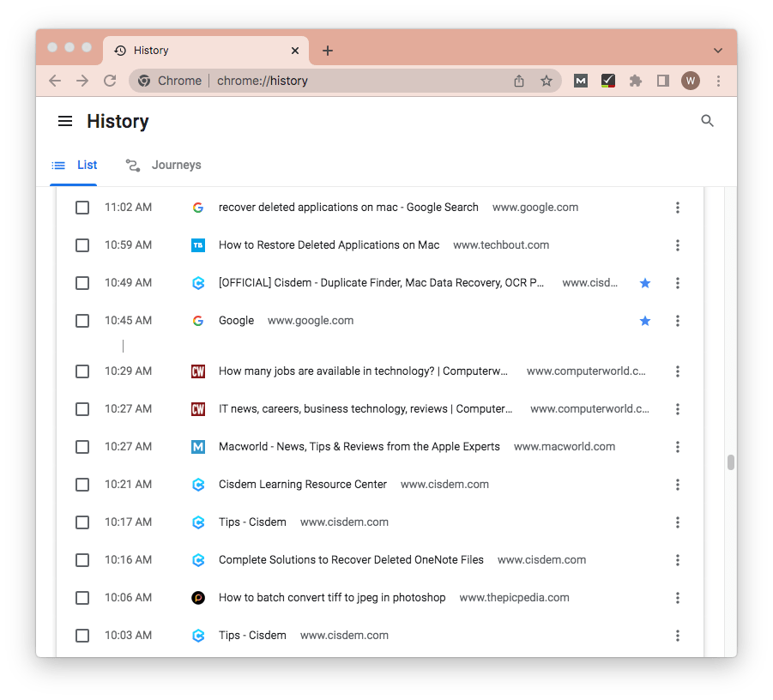The height and width of the screenshot is (700, 773).
Task: Open more actions for Techbout row
Action: tap(678, 245)
